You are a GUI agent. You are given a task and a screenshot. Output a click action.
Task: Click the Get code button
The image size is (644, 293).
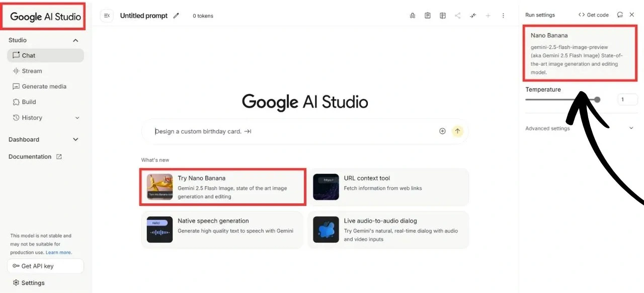click(x=594, y=15)
